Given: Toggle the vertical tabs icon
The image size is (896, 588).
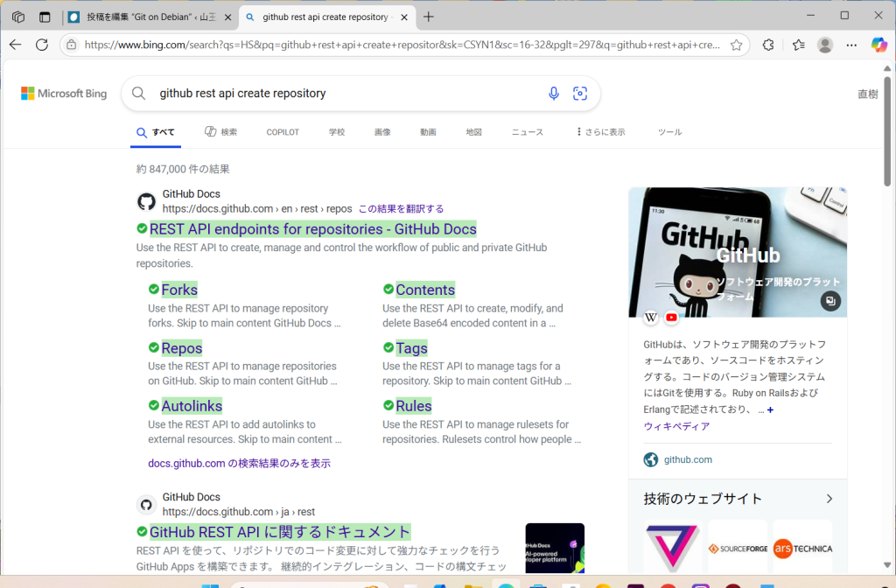Looking at the screenshot, I should pos(45,17).
